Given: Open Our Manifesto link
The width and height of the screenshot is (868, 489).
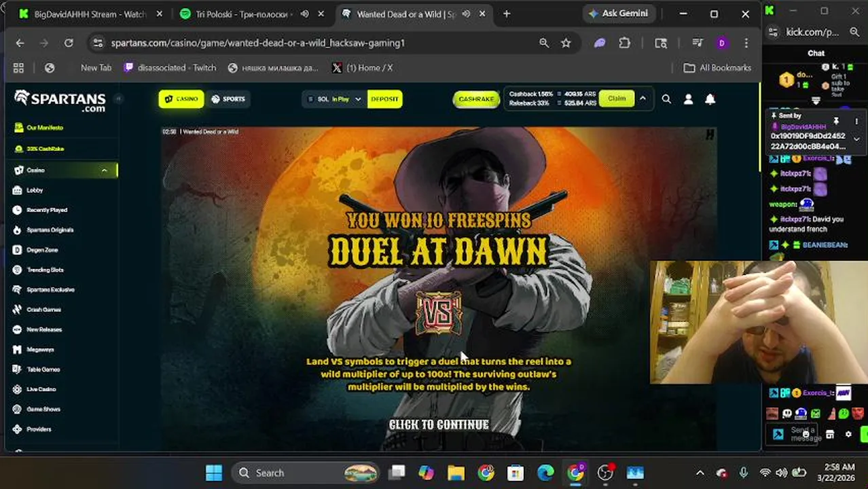Looking at the screenshot, I should [x=45, y=128].
